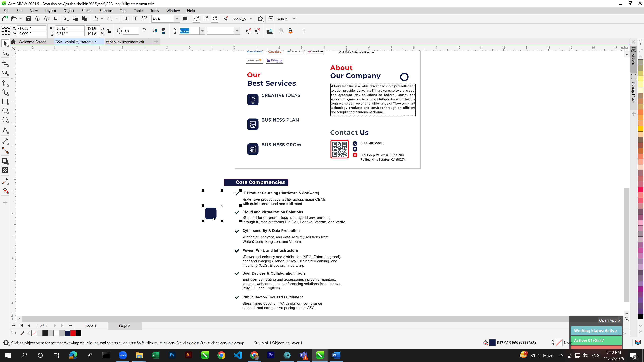Screen dimensions: 644x362
Task: Open Excel from the taskbar
Action: coord(155,355)
